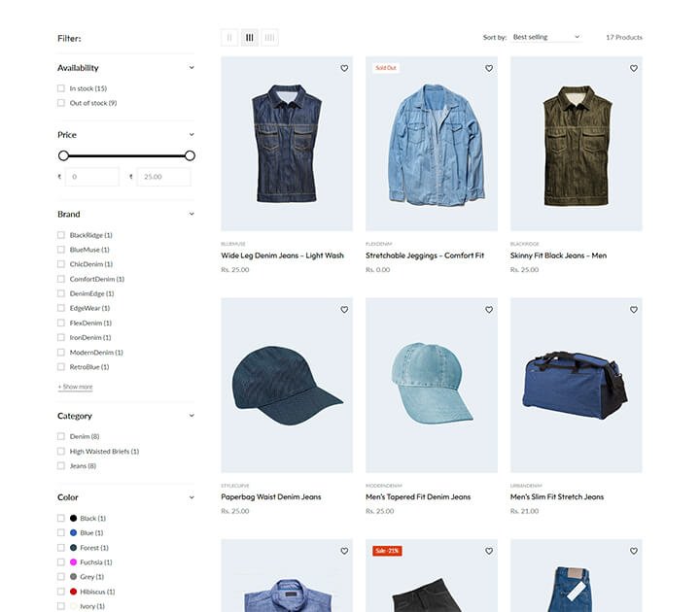The width and height of the screenshot is (700, 612).
Task: Open Paperbag Waist Denim Jeans title
Action: click(271, 497)
